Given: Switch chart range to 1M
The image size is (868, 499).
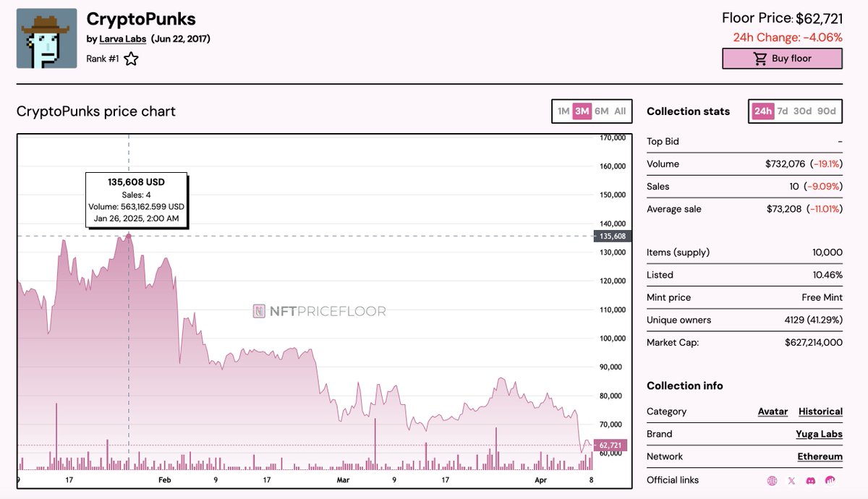Looking at the screenshot, I should [563, 111].
